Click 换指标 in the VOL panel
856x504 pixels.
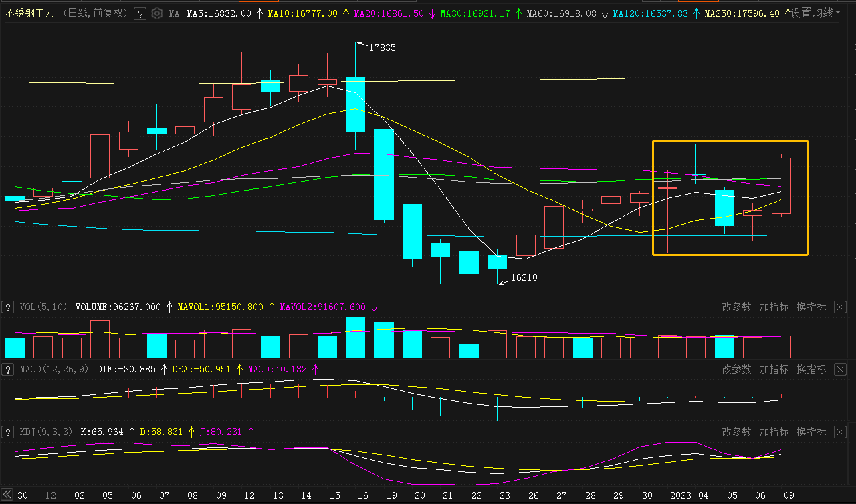[811, 307]
